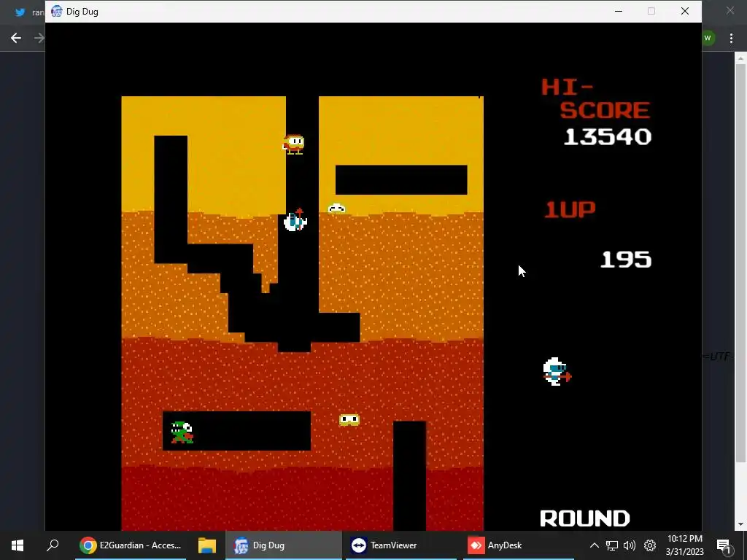Image resolution: width=747 pixels, height=560 pixels.
Task: Minimize the Dig Dug window
Action: click(619, 11)
